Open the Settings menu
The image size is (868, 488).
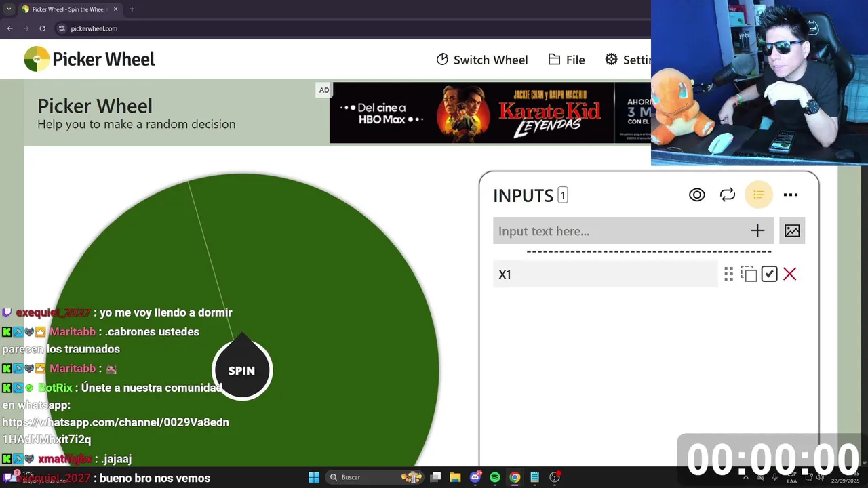point(628,60)
